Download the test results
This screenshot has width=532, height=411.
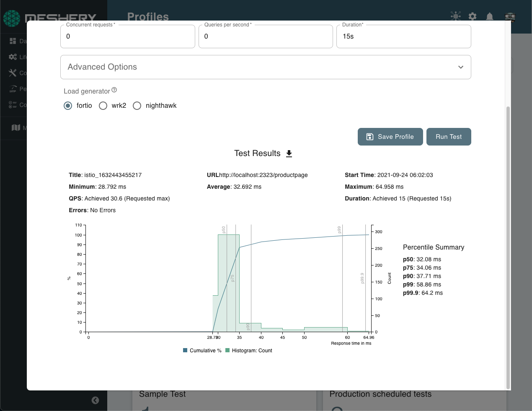(x=289, y=153)
